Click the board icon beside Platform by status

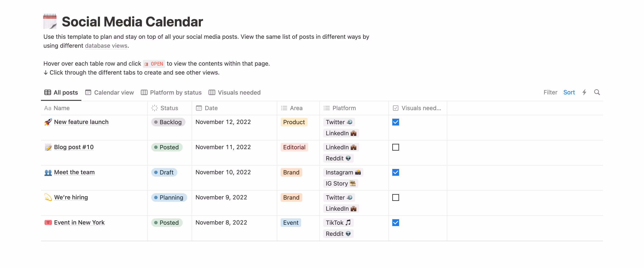[x=144, y=92]
